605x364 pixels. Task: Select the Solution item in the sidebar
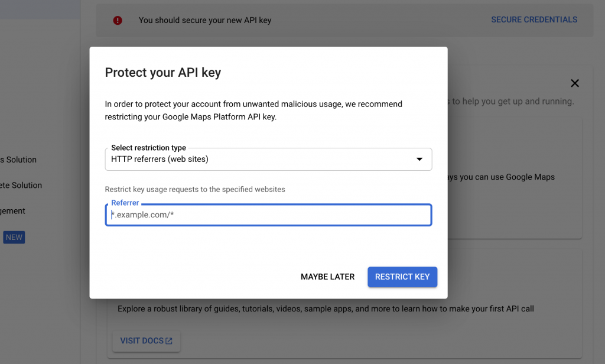click(18, 160)
